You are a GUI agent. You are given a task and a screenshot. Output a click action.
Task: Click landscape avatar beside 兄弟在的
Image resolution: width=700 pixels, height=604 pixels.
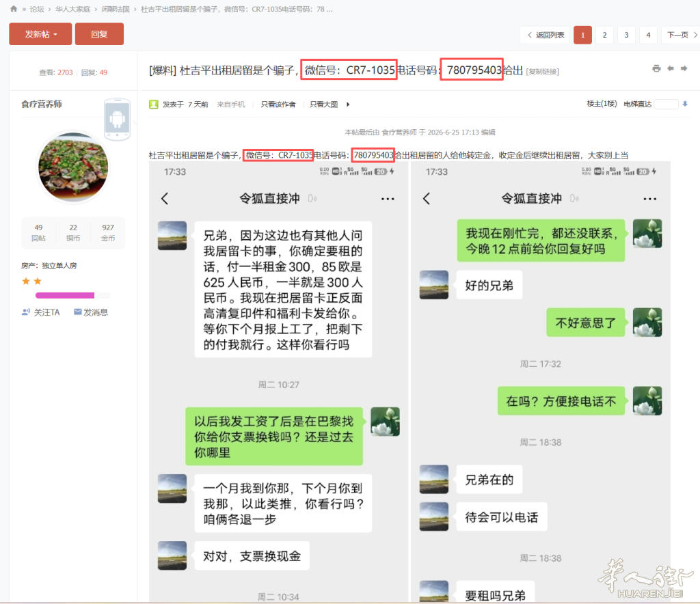(x=433, y=479)
